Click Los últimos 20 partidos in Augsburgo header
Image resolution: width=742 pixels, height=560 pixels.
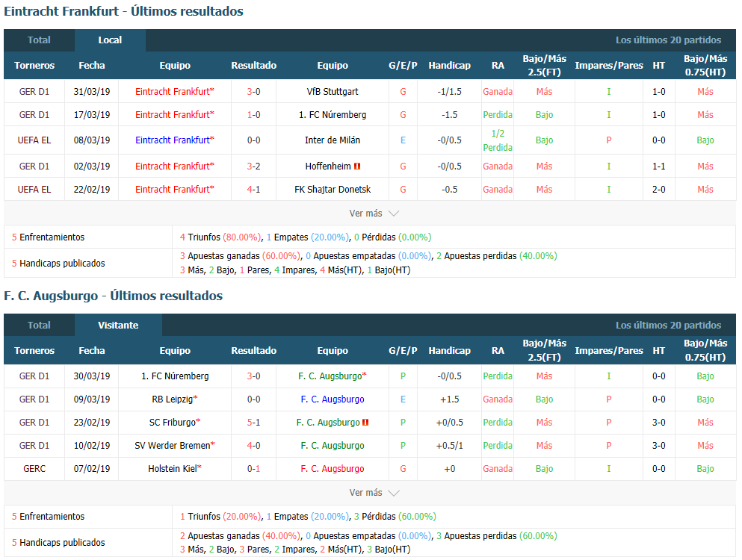tap(668, 326)
